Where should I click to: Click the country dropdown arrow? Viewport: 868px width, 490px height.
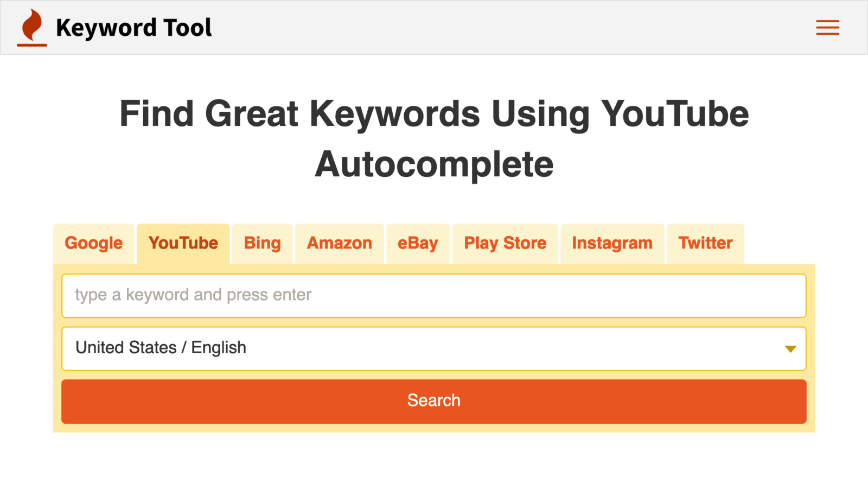point(790,349)
